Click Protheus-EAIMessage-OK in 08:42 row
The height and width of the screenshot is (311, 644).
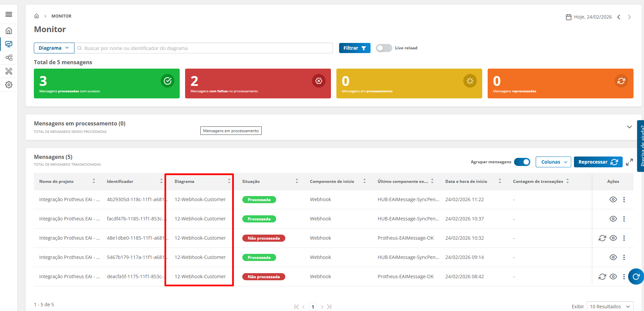[x=405, y=277]
